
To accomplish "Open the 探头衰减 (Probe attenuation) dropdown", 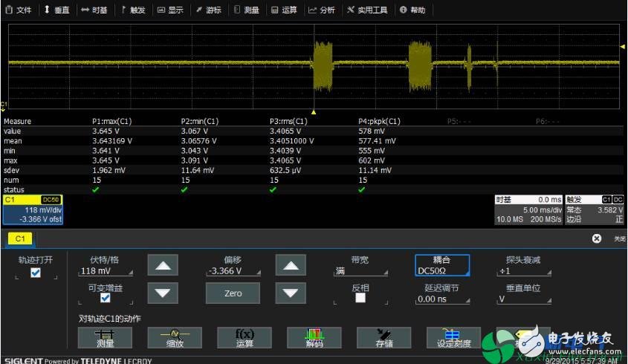I will tap(523, 272).
